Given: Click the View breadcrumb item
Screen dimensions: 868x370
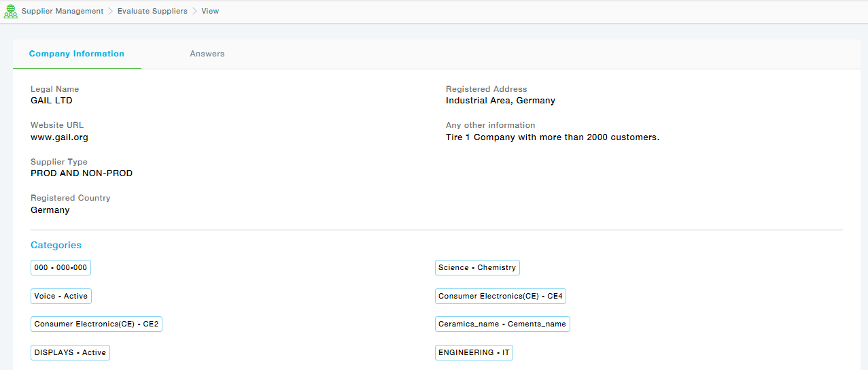Looking at the screenshot, I should [210, 12].
